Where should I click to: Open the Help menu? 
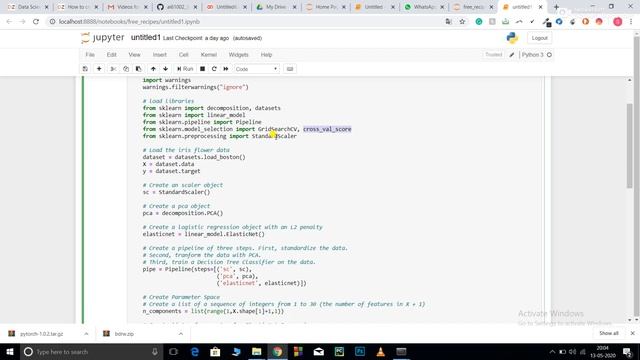tap(266, 55)
